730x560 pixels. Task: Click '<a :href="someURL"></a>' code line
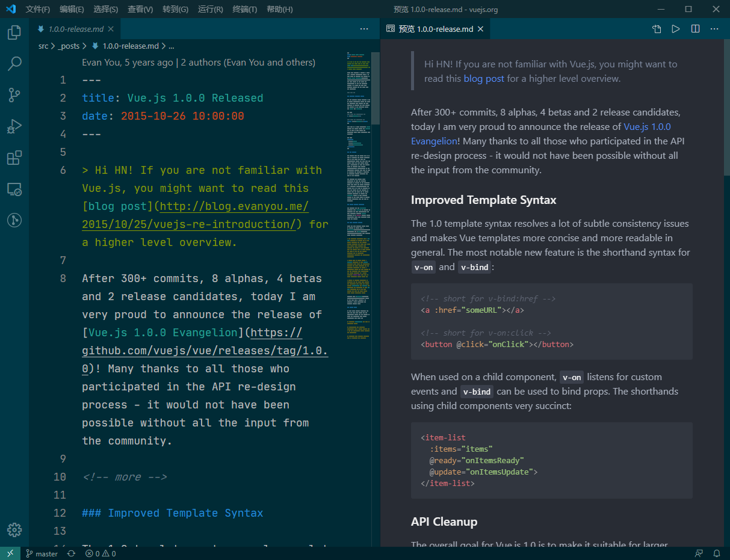click(472, 310)
